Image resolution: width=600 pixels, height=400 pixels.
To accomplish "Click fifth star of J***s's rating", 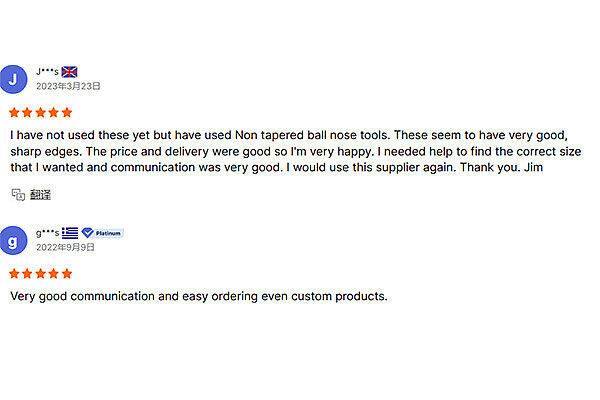I will tap(67, 112).
